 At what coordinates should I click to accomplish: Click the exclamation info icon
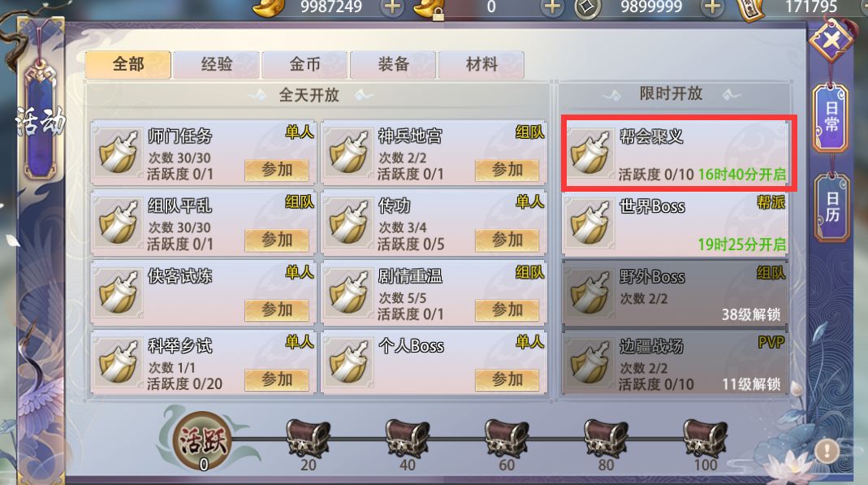tap(827, 449)
